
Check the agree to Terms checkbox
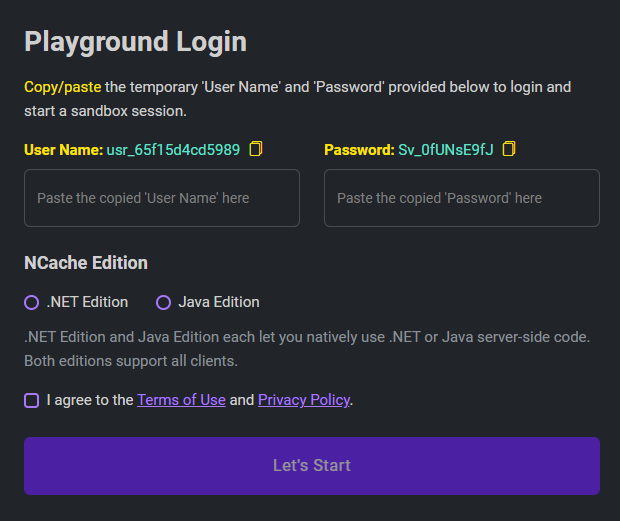(32, 400)
